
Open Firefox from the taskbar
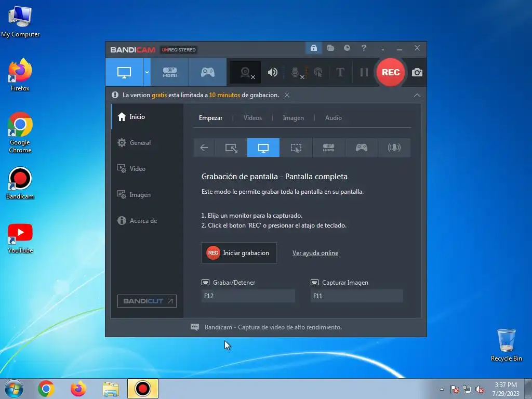[x=78, y=389]
